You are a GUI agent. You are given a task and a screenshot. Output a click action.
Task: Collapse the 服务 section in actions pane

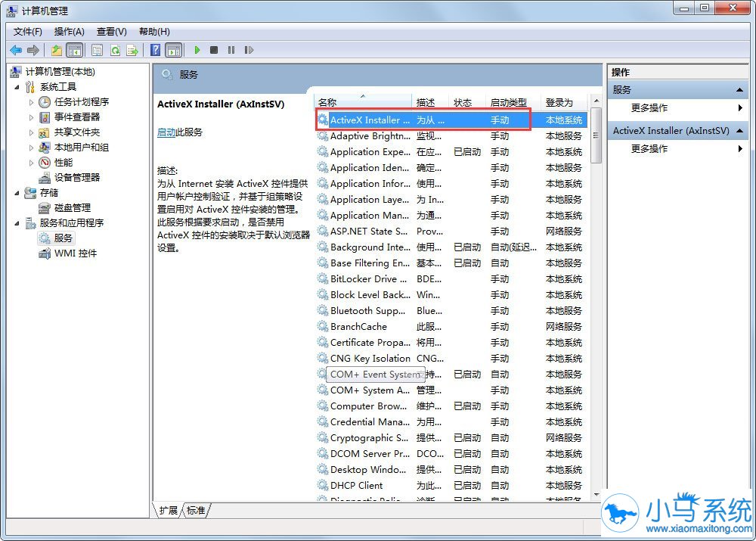[x=739, y=90]
